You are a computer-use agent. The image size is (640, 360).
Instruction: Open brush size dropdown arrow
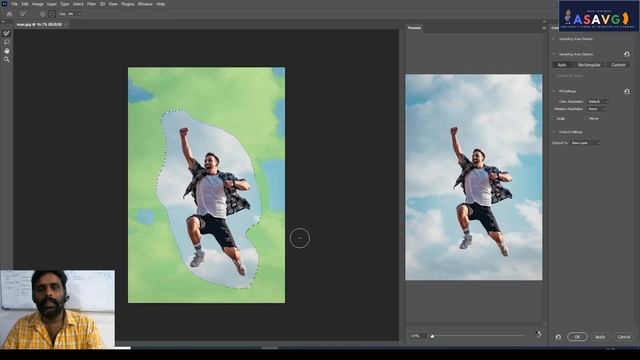point(79,14)
